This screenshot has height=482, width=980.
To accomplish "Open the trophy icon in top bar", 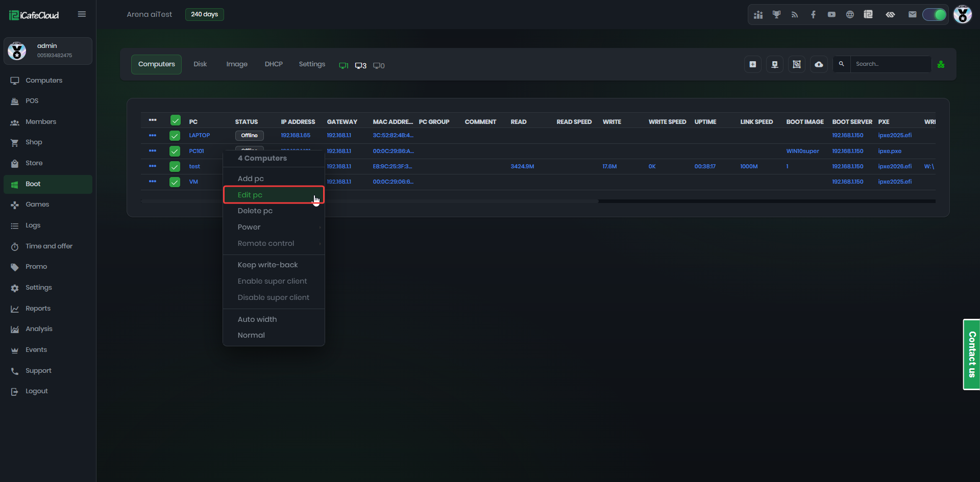I will point(776,15).
